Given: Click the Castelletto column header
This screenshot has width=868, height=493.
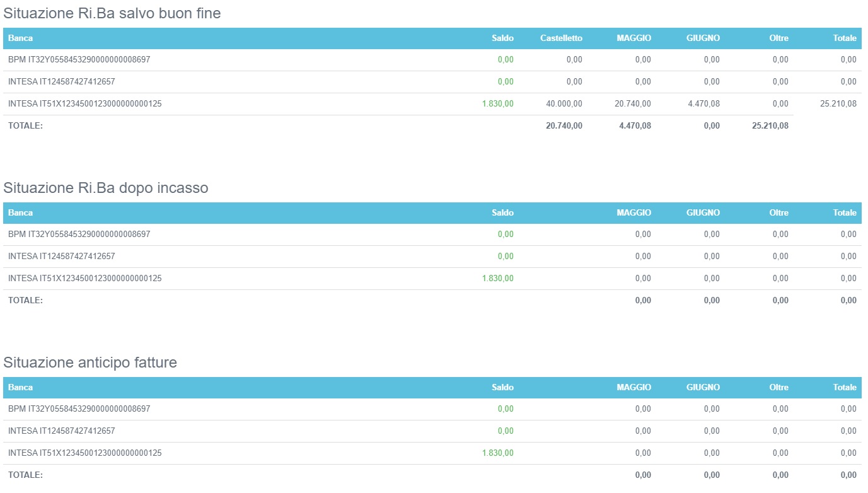Looking at the screenshot, I should tap(560, 38).
